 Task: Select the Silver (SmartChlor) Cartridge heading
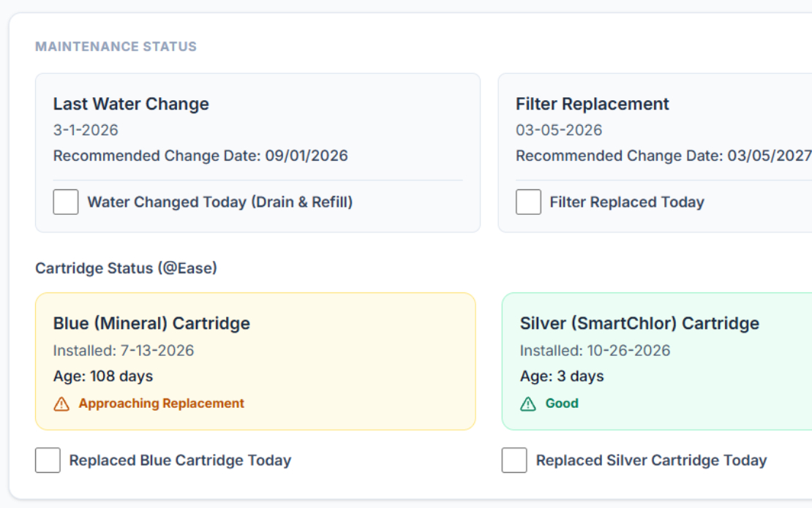pyautogui.click(x=639, y=323)
